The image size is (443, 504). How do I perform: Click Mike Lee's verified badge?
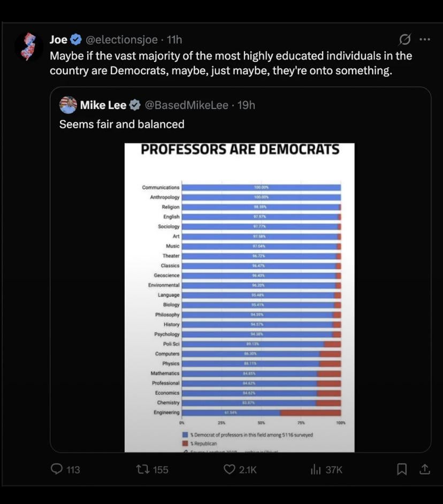click(x=135, y=105)
